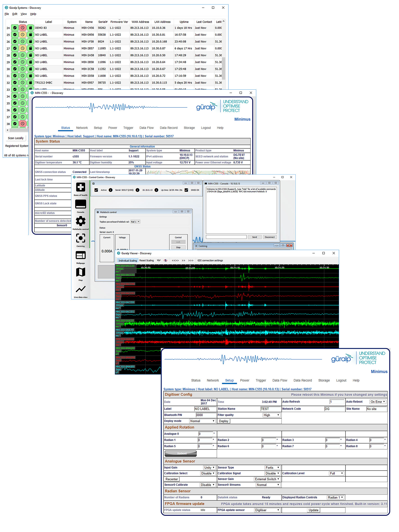Viewport: 399px width, 532px height.
Task: Click the >>> scroll speed control in Viewer
Action: (191, 260)
